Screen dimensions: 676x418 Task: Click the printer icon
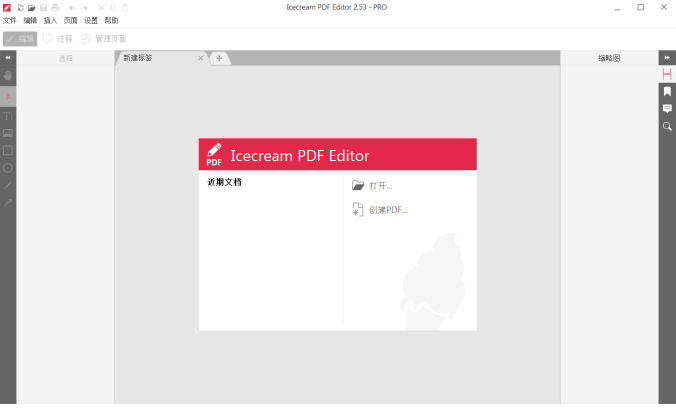55,7
